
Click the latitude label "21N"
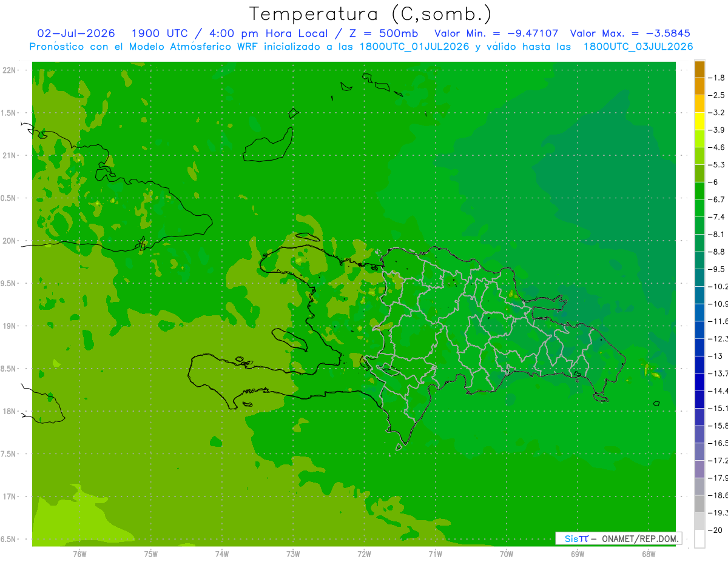(x=9, y=155)
